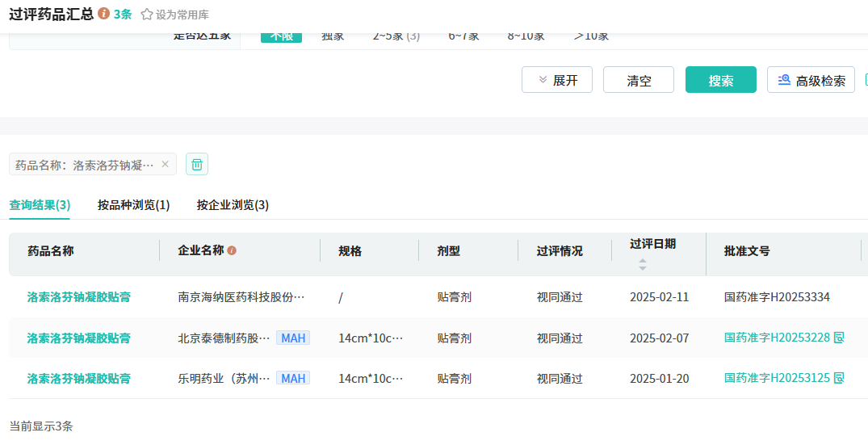This screenshot has height=445, width=868.
Task: Switch to 按企业浏览(3) tab
Action: click(x=233, y=205)
